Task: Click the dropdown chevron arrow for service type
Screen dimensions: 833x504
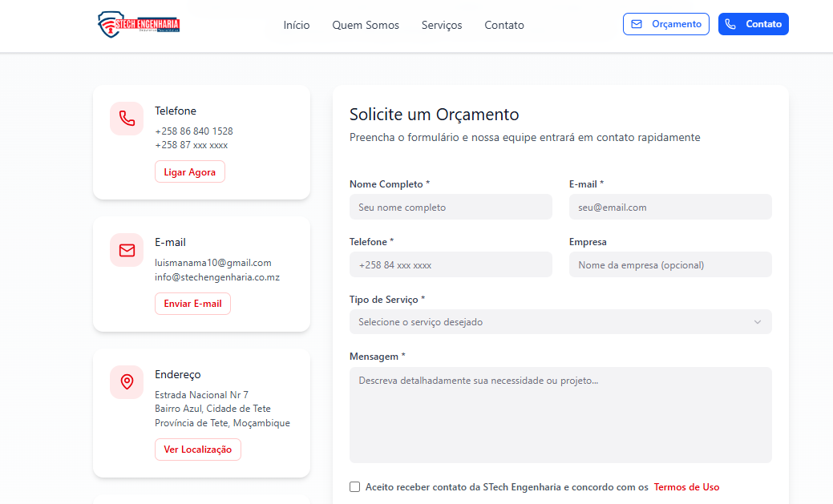Action: pos(758,322)
